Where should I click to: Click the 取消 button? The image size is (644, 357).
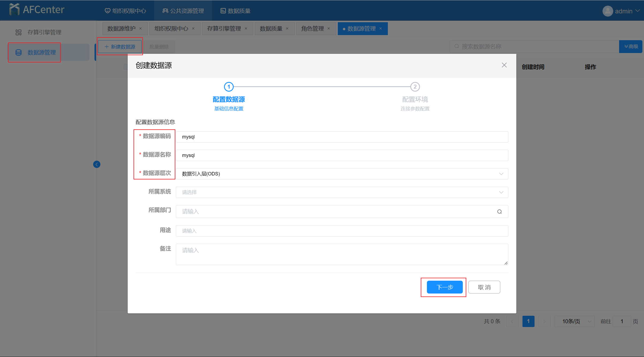tap(484, 287)
